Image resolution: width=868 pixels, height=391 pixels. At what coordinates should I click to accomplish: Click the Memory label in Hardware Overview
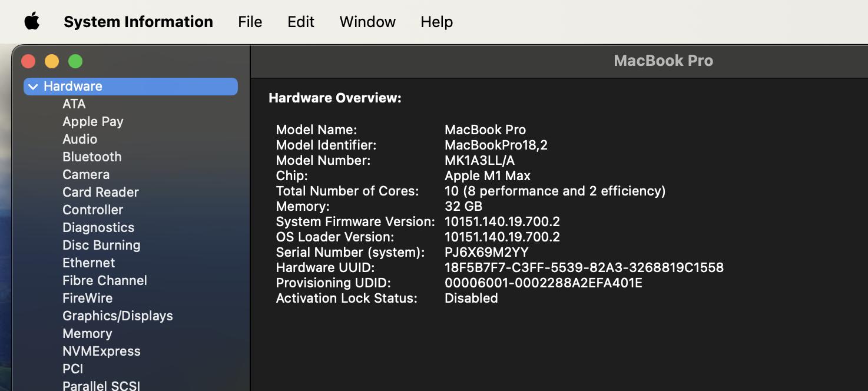(x=303, y=206)
